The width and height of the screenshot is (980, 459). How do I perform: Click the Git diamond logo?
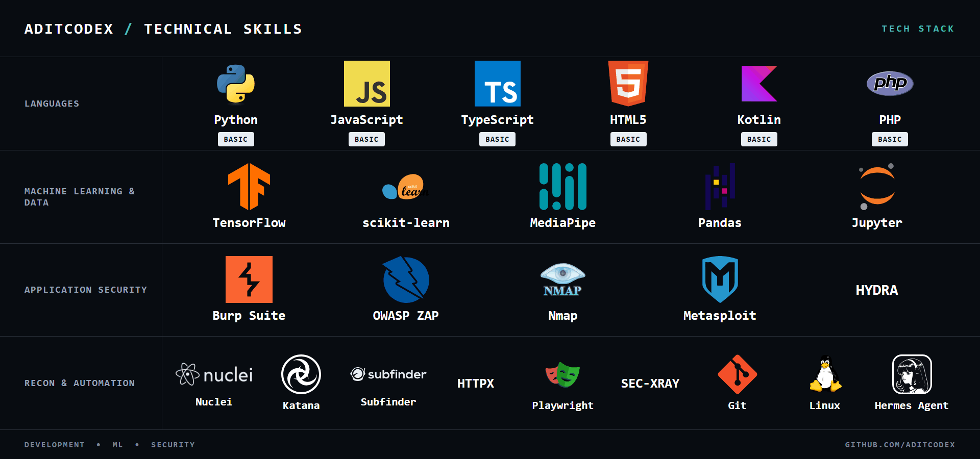pos(737,374)
